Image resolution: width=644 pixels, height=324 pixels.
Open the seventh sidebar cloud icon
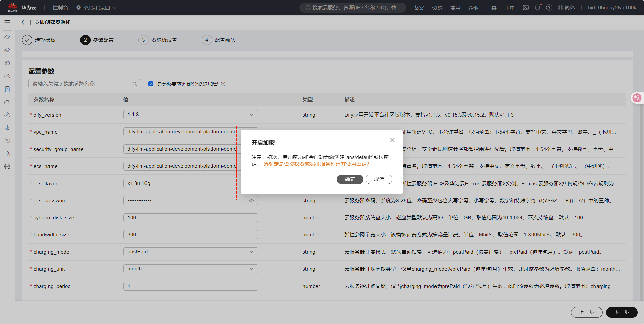(7, 115)
